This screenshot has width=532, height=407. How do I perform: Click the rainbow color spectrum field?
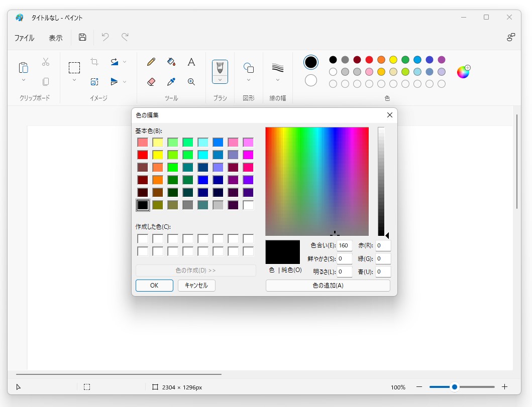pyautogui.click(x=317, y=181)
